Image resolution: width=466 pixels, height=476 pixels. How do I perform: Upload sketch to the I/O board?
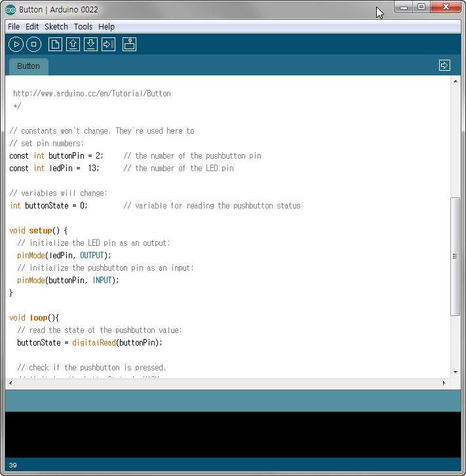point(108,45)
